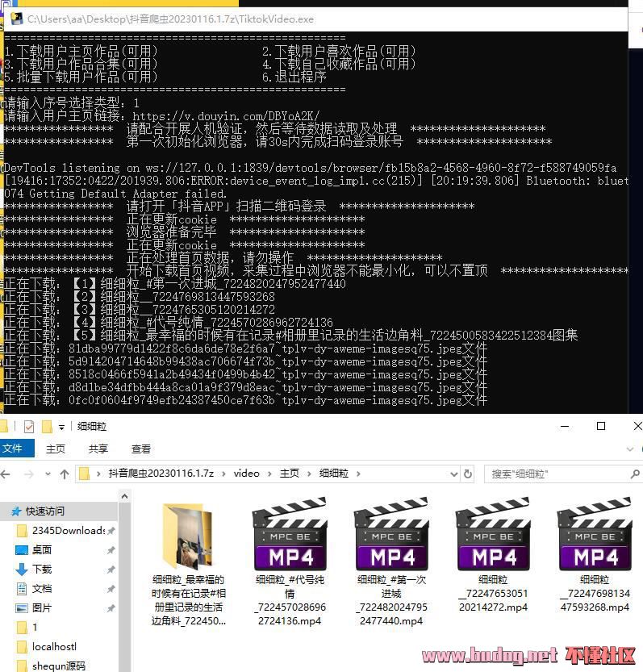Click navigation pane scroll up arrow
This screenshot has height=672, width=643.
pyautogui.click(x=124, y=496)
